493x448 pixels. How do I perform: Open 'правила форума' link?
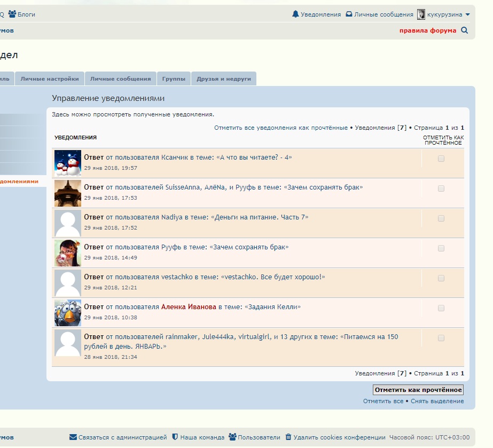pos(428,30)
